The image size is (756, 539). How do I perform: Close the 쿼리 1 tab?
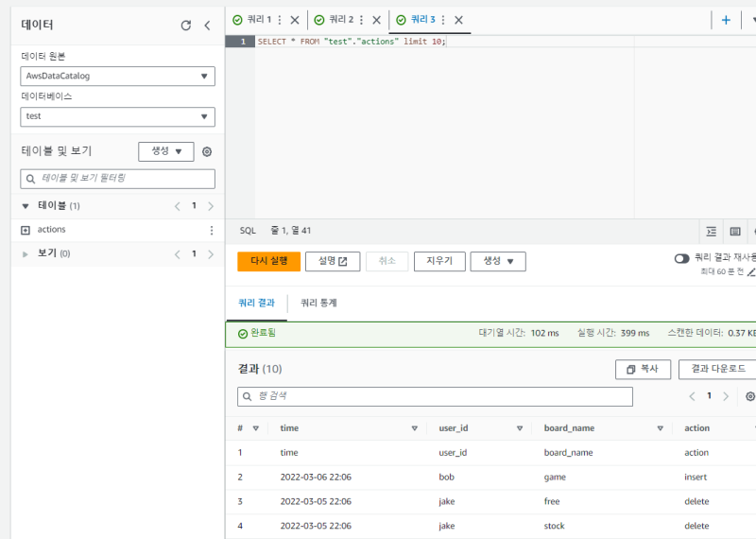tap(295, 20)
